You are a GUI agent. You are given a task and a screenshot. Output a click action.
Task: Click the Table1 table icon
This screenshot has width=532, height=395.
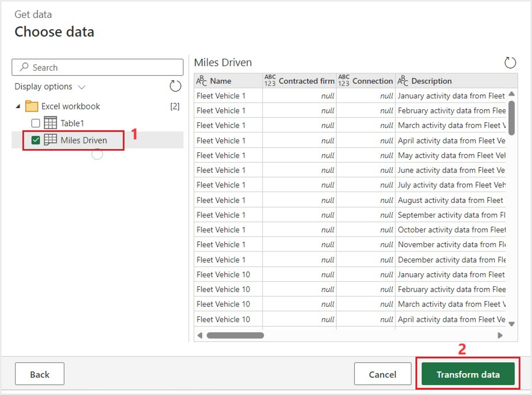50,123
